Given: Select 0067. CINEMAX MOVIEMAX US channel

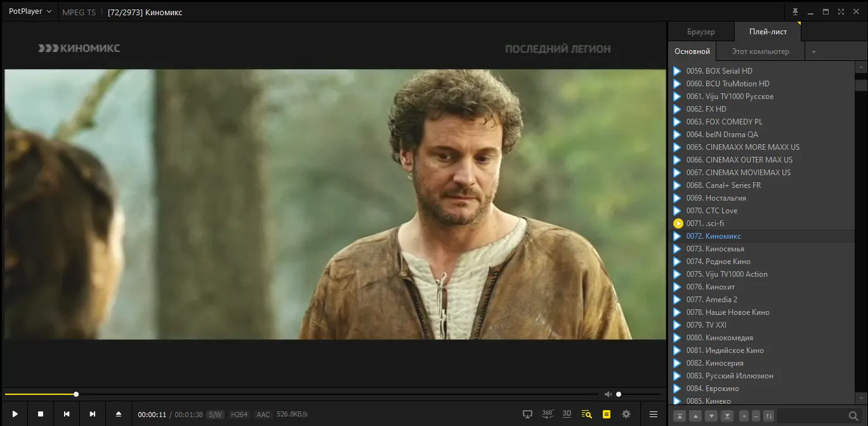Looking at the screenshot, I should point(761,173).
